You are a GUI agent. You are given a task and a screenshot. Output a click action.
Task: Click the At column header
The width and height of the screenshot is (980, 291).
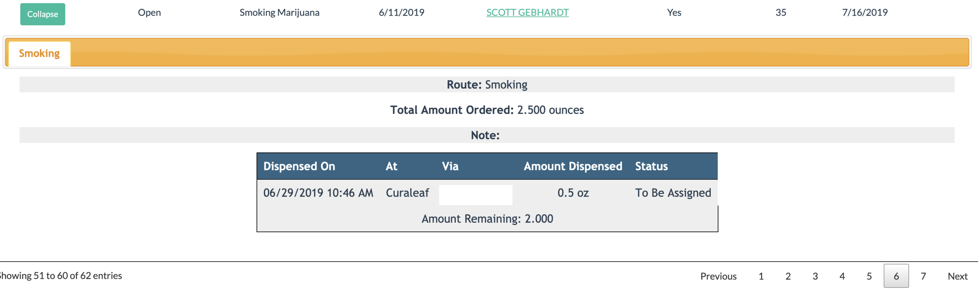point(391,166)
